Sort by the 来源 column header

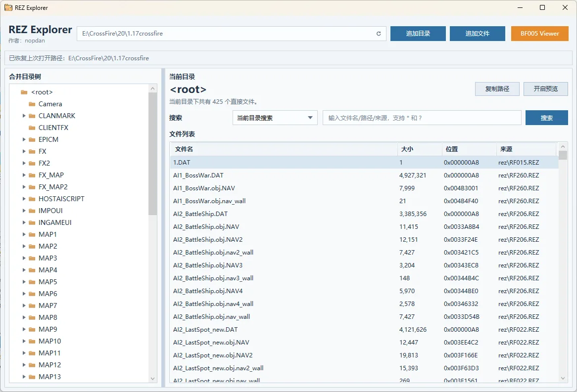(527, 149)
